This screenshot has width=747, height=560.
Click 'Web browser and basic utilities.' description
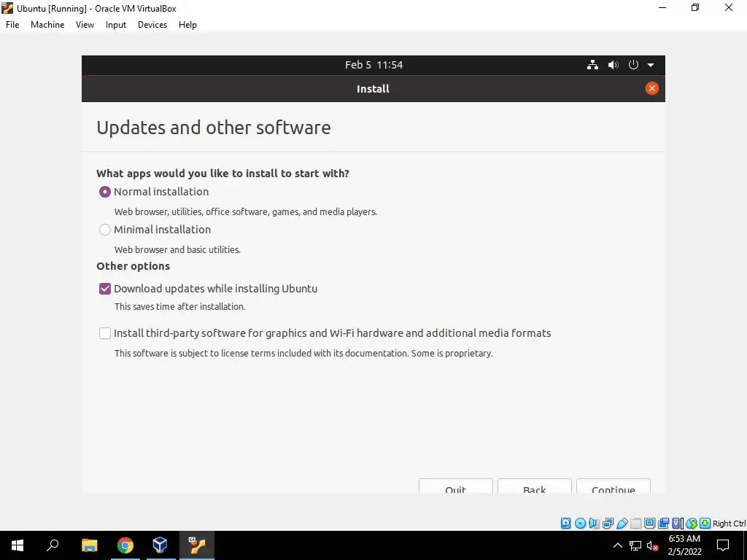pyautogui.click(x=177, y=249)
